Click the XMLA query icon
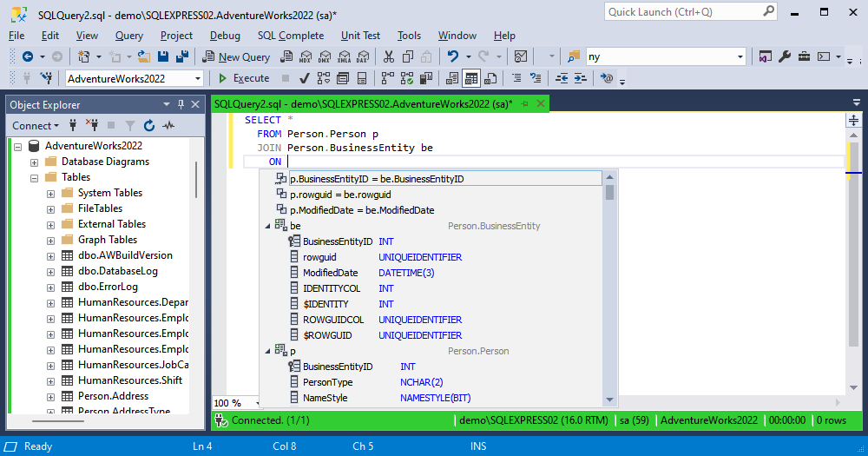Viewport: 868px width, 456px height. pos(344,56)
